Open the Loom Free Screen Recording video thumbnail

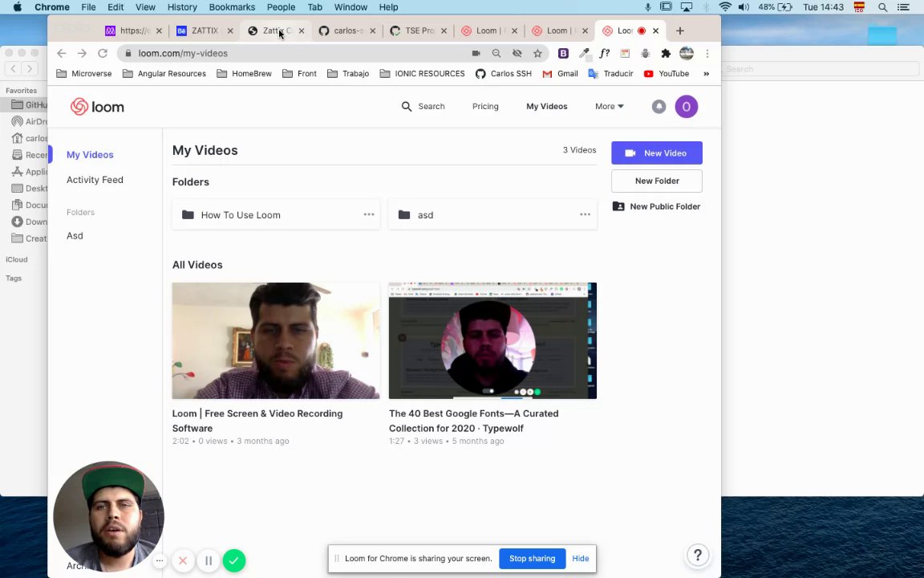pos(276,340)
